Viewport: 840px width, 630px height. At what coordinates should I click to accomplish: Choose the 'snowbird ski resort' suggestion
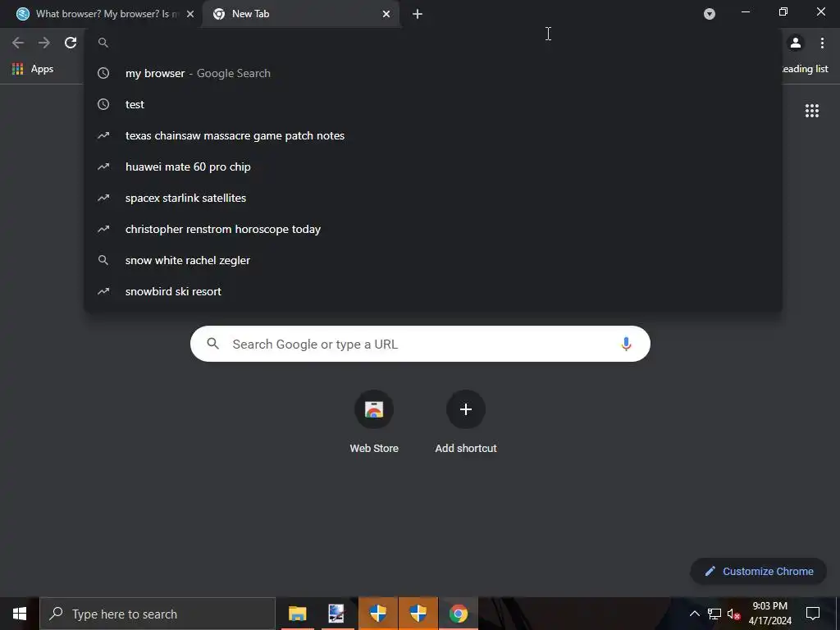point(433,291)
